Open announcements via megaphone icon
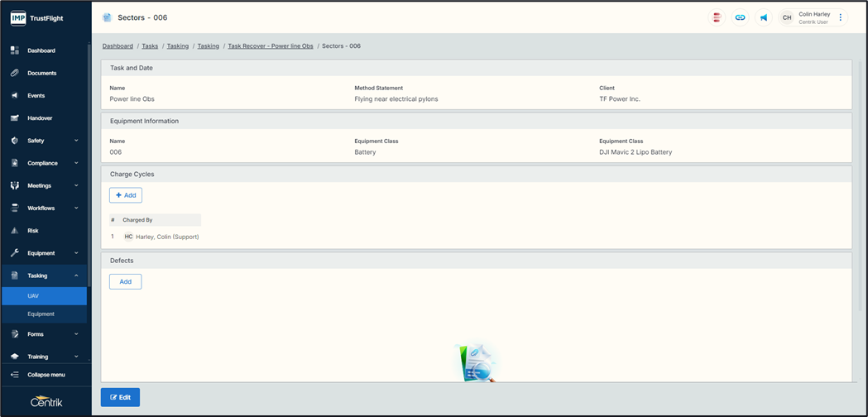868x417 pixels. (763, 17)
